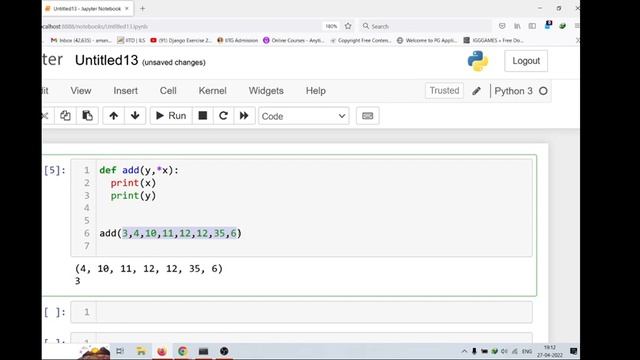
Task: Open the Windows notification center icon
Action: (573, 351)
